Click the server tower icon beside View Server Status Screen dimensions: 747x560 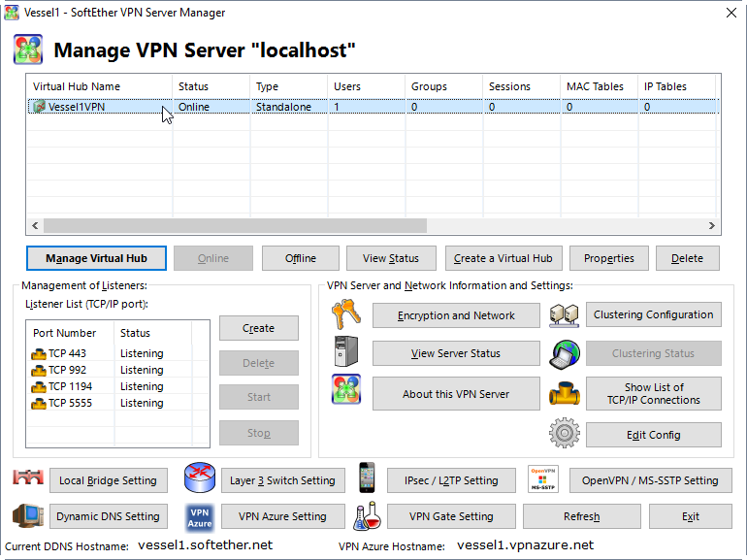click(x=346, y=351)
